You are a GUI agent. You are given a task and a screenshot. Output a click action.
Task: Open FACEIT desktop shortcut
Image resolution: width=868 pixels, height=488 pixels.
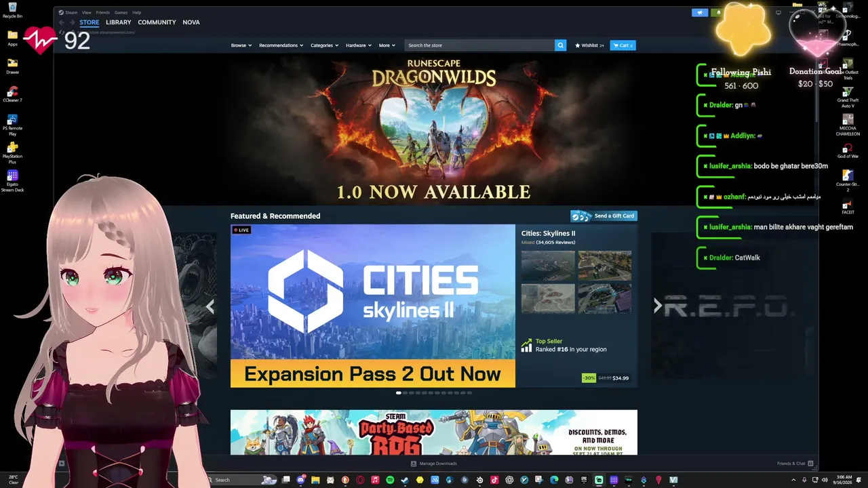tap(848, 205)
